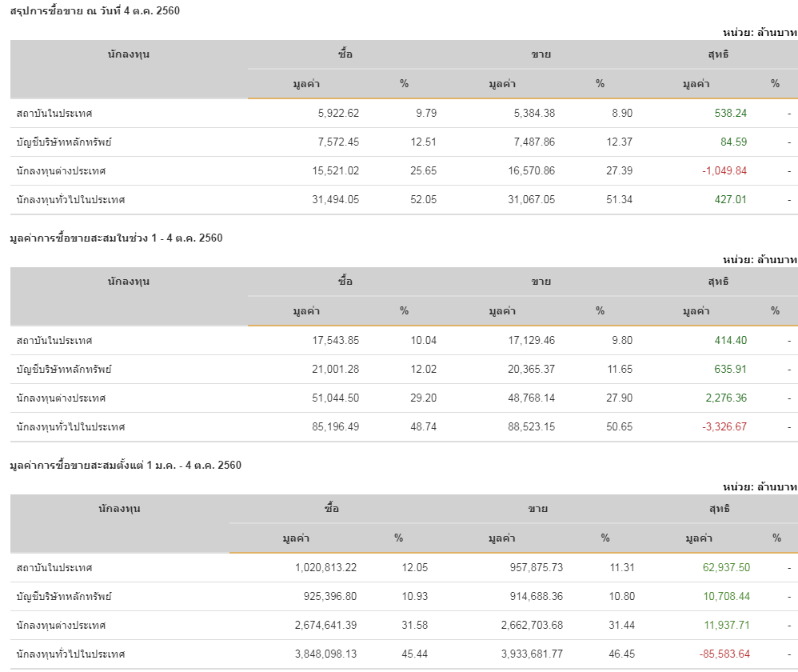Select the buy value 31,494.05
The height and width of the screenshot is (672, 798).
[335, 200]
